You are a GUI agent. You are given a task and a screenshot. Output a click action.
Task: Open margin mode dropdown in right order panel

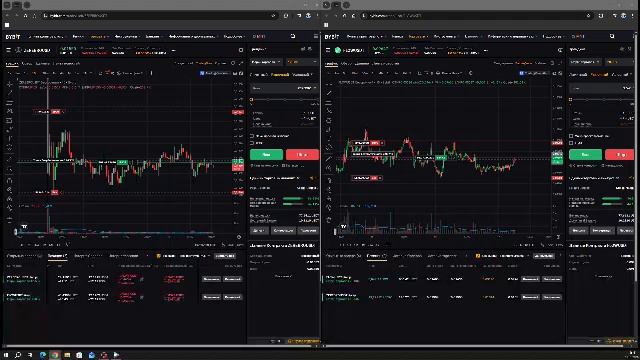[x=585, y=62]
